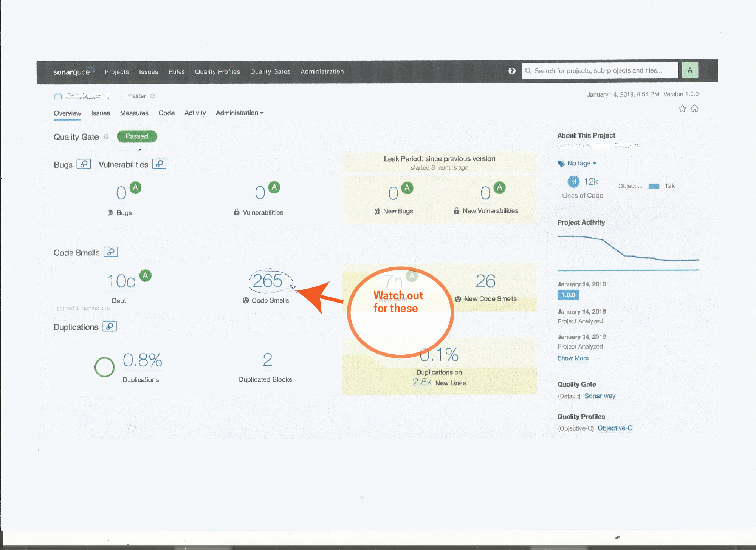Open the user avatar A menu
Viewport: 756px width, 550px height.
pos(690,70)
